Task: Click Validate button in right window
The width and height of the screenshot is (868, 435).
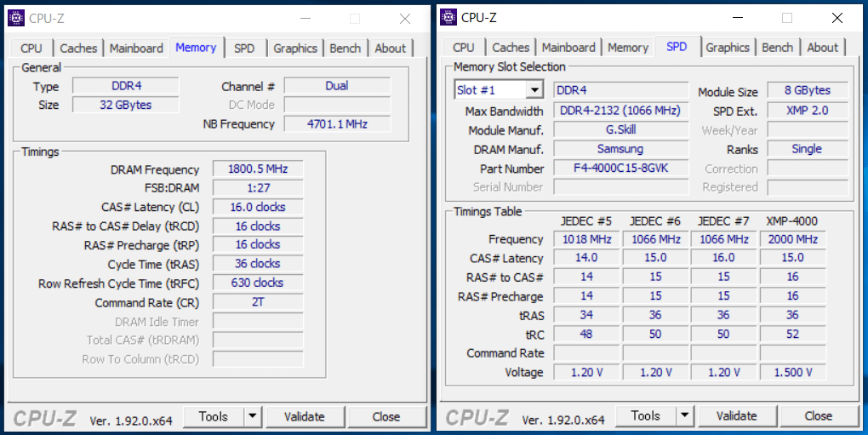Action: [x=737, y=415]
